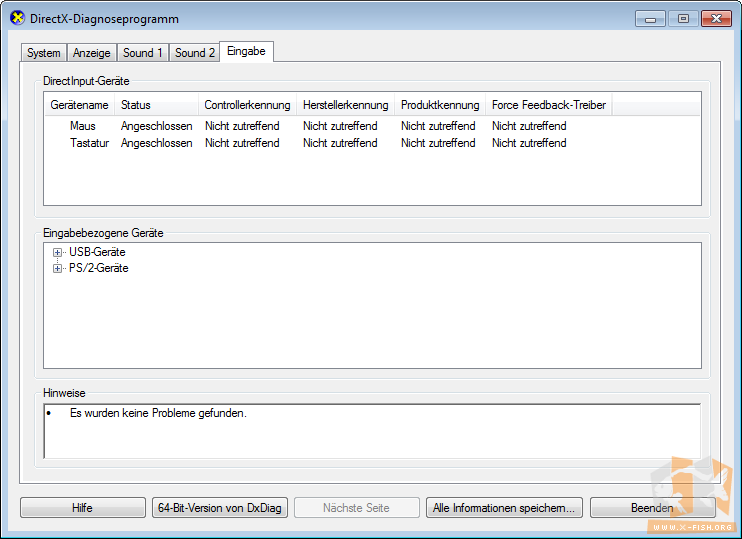742x539 pixels.
Task: Go to the Sound 2 tab
Action: 194,53
